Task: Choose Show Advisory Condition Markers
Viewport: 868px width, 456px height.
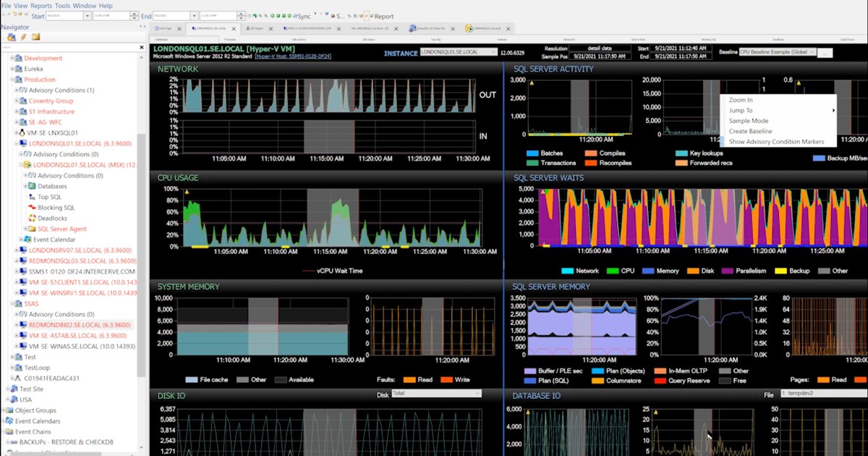Action: coord(776,142)
